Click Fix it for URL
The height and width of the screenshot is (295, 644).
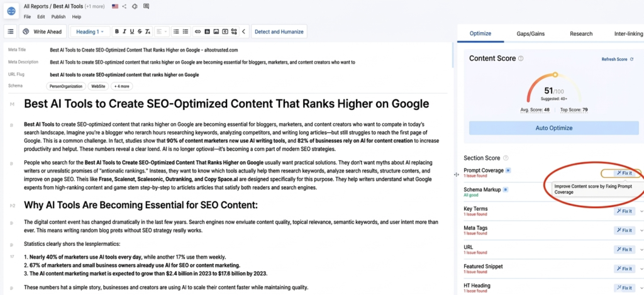pyautogui.click(x=625, y=249)
